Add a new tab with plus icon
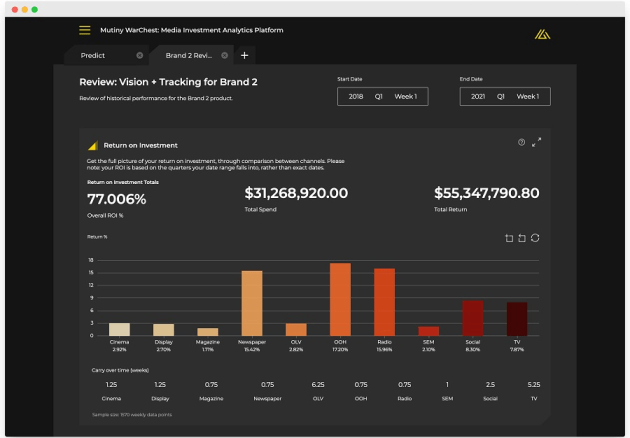 pos(244,55)
